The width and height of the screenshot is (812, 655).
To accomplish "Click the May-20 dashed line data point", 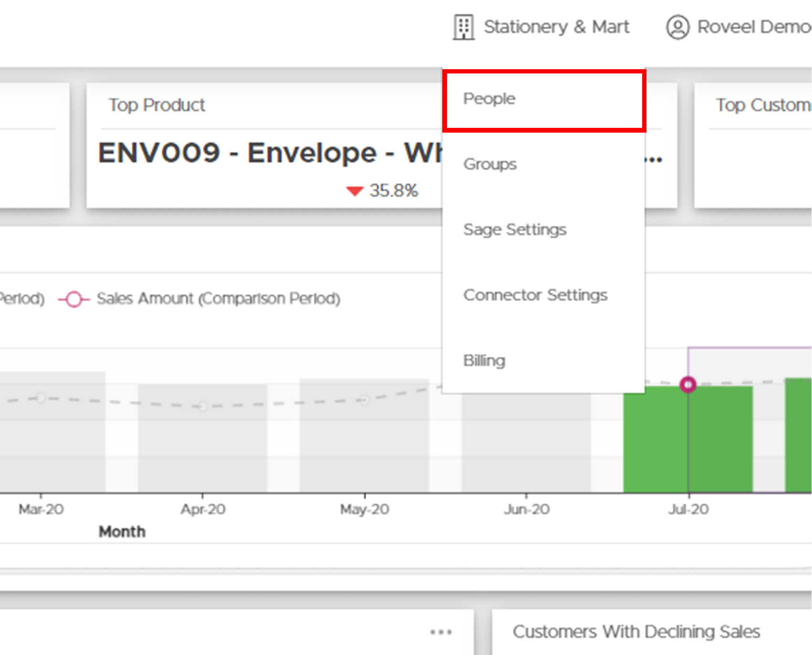I will click(x=364, y=400).
